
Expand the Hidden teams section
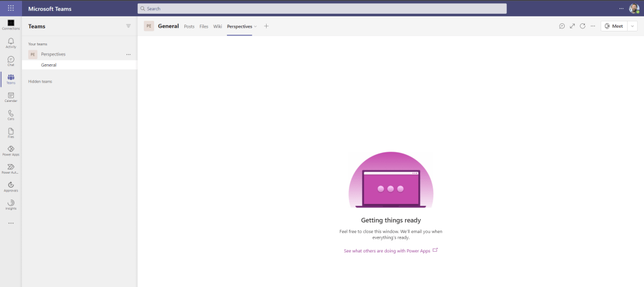(x=40, y=82)
